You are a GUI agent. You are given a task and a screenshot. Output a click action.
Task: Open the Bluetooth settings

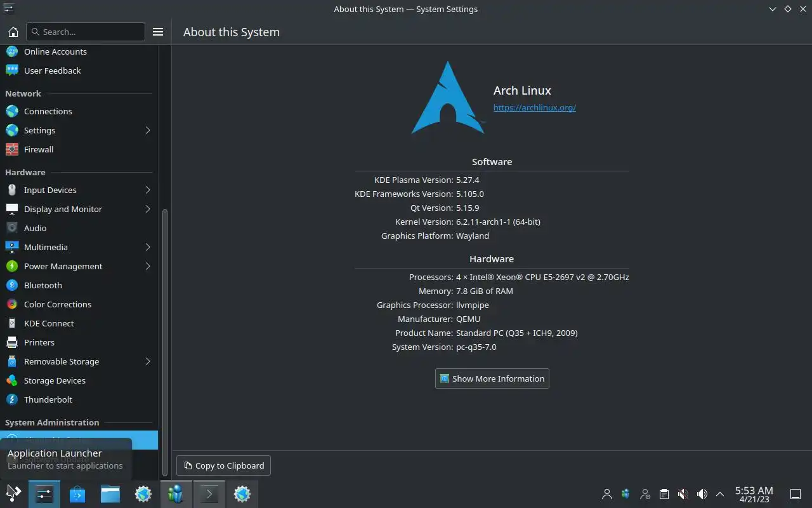tap(79, 285)
